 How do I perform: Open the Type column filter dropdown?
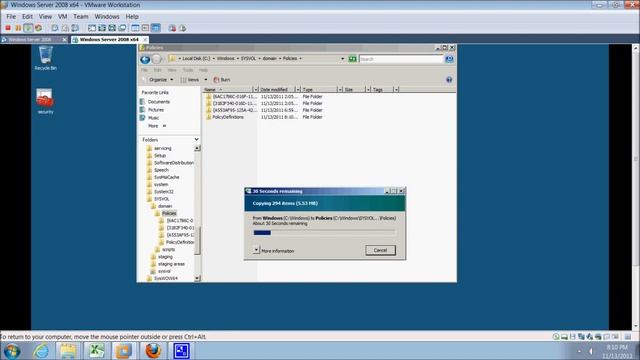coord(339,89)
